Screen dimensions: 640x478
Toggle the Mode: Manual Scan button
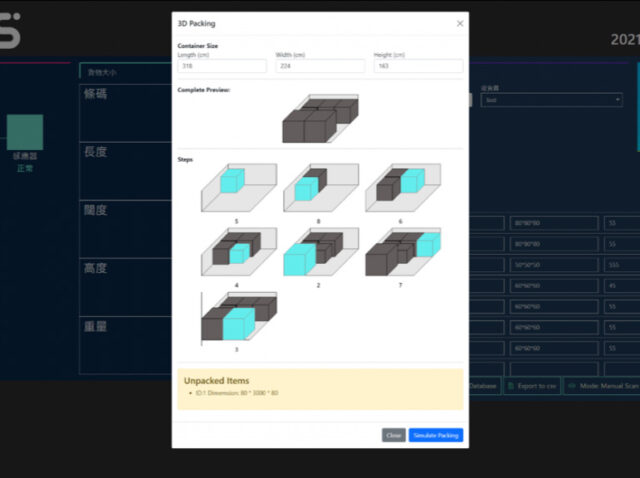tap(601, 386)
